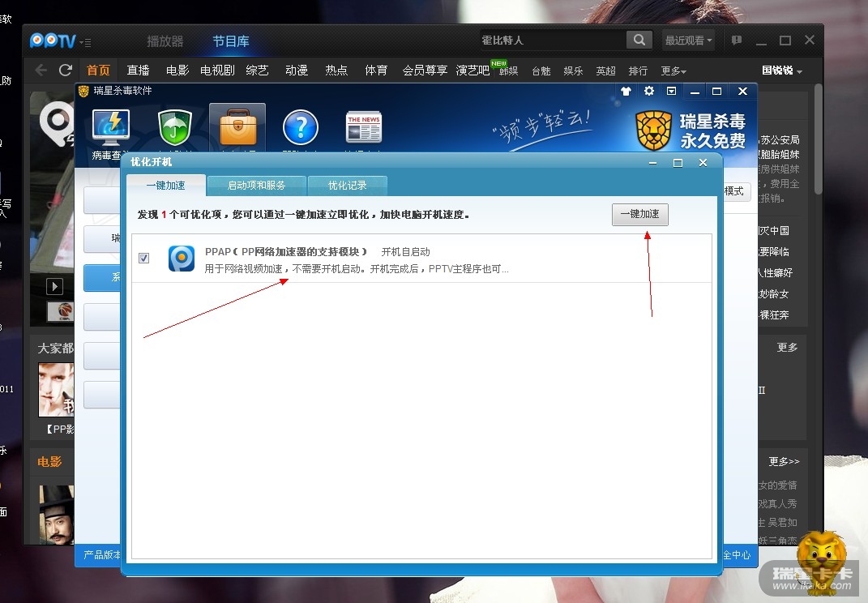Switch to 节目库 tab in PPTV
Viewport: 868px width, 603px height.
coord(231,41)
